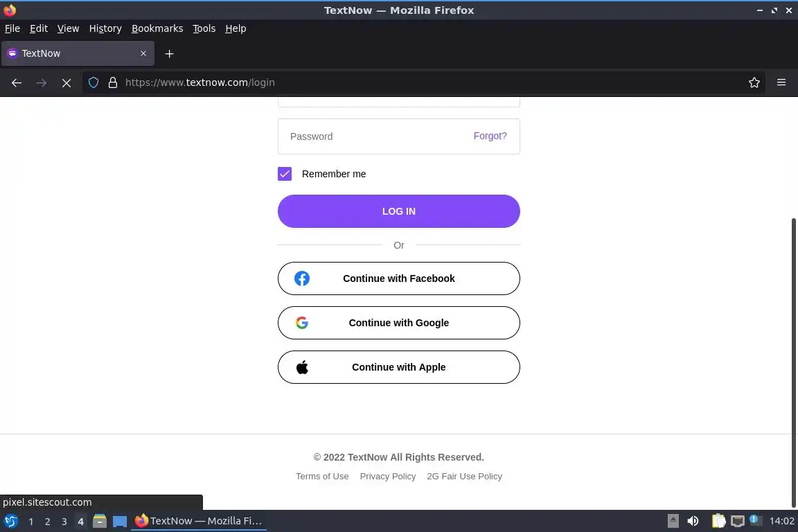Image resolution: width=798 pixels, height=532 pixels.
Task: Continue with Facebook
Action: [399, 278]
